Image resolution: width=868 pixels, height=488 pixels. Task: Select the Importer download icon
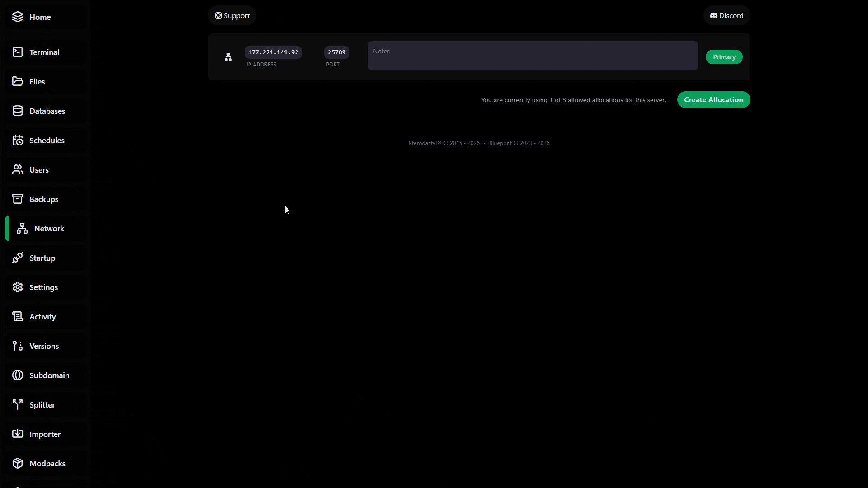click(x=18, y=434)
